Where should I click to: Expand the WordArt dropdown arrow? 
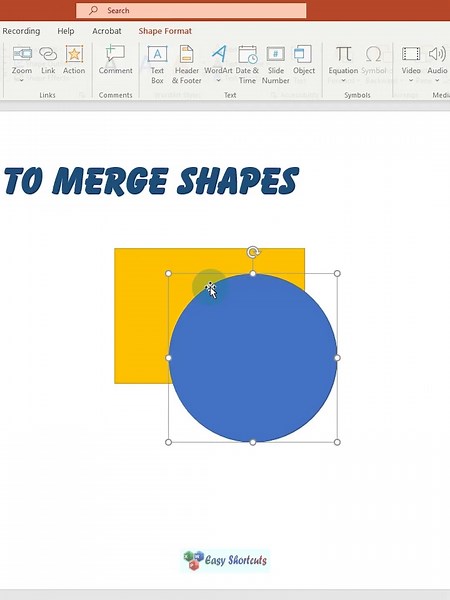(218, 80)
